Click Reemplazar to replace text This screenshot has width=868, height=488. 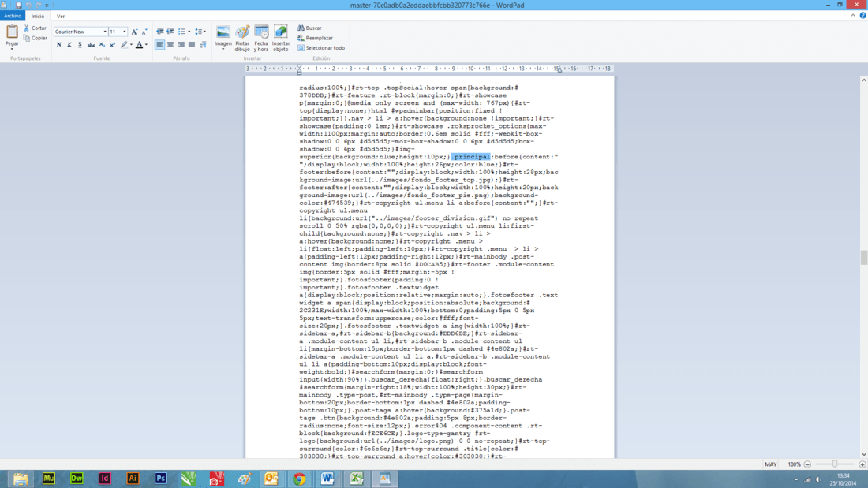click(315, 38)
